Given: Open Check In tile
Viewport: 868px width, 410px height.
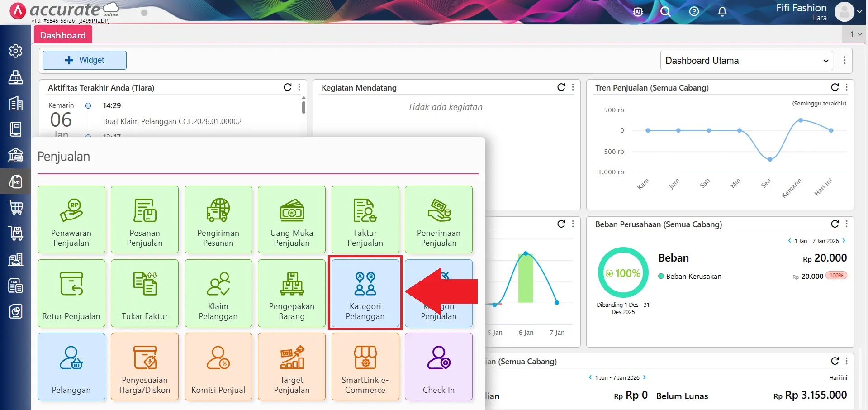Looking at the screenshot, I should (x=438, y=367).
